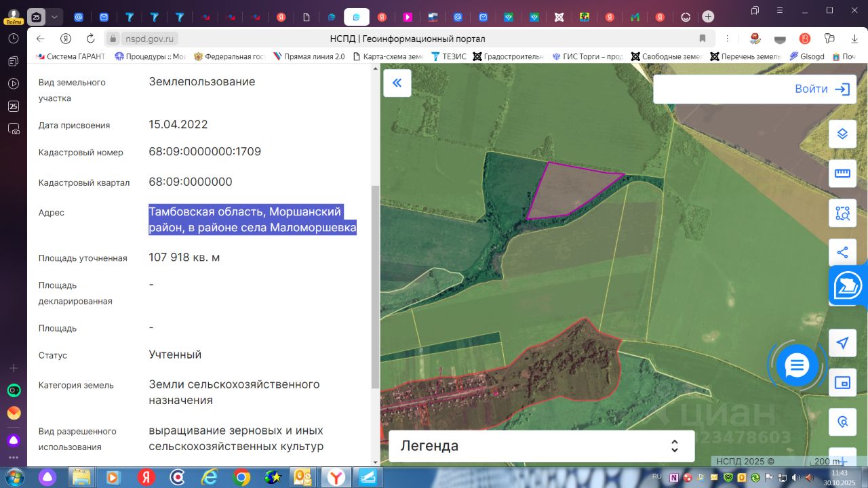Open Google Chrome from the taskbar
Image resolution: width=868 pixels, height=488 pixels.
pyautogui.click(x=241, y=477)
